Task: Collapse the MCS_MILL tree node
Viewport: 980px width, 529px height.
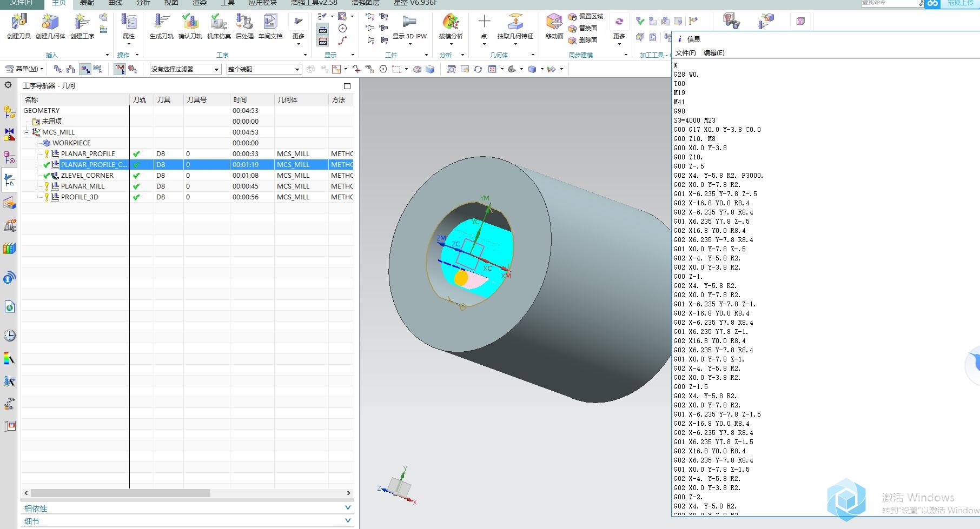Action: tap(27, 132)
